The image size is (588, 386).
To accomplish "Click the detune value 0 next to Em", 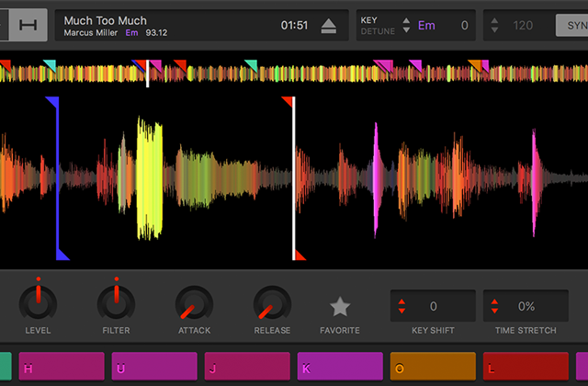I will (464, 26).
